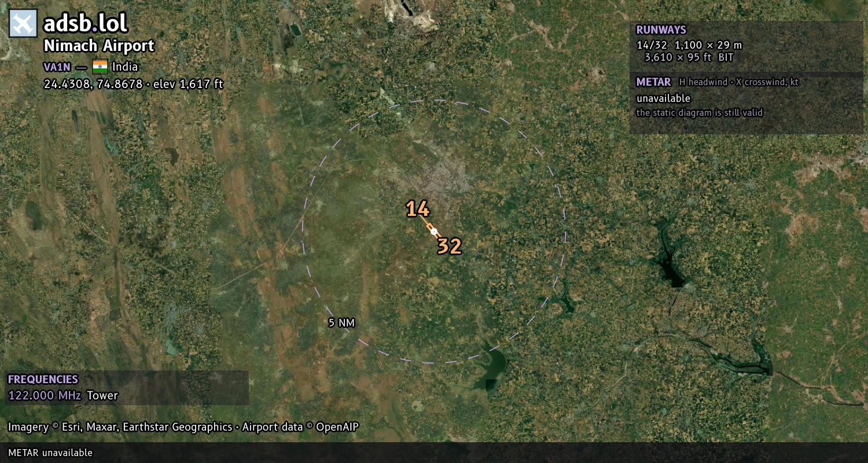Click the runway 32 label
Viewport: 868px width, 463px height.
click(x=449, y=247)
